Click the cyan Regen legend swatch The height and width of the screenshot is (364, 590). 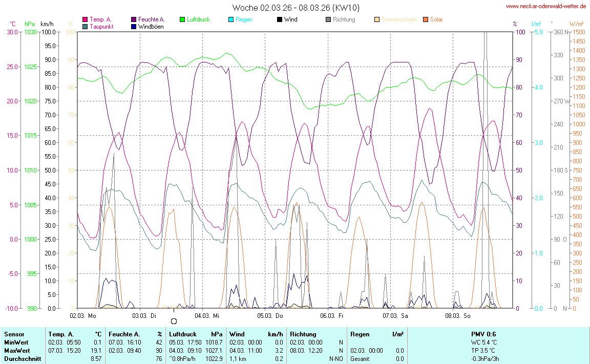pos(231,20)
